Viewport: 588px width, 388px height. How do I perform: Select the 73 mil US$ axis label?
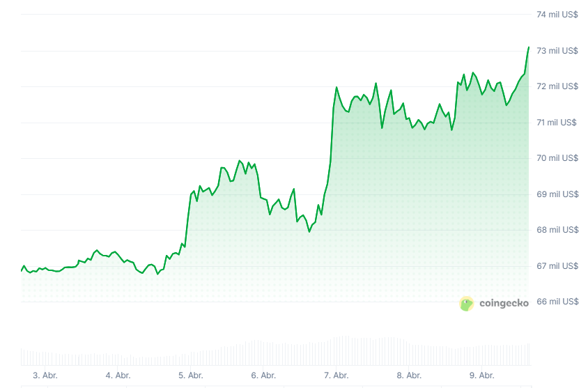pos(557,51)
